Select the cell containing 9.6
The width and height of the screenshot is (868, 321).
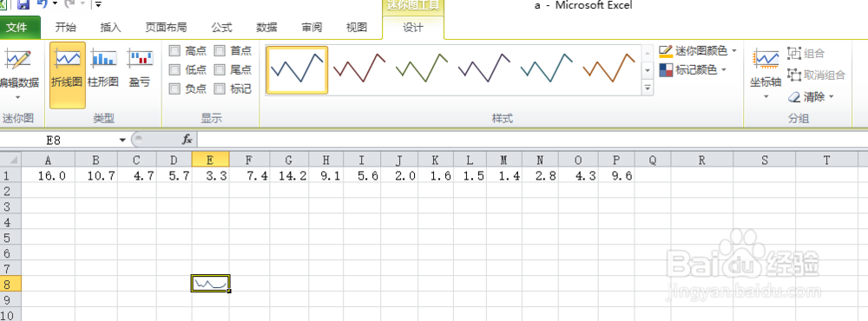click(x=616, y=176)
